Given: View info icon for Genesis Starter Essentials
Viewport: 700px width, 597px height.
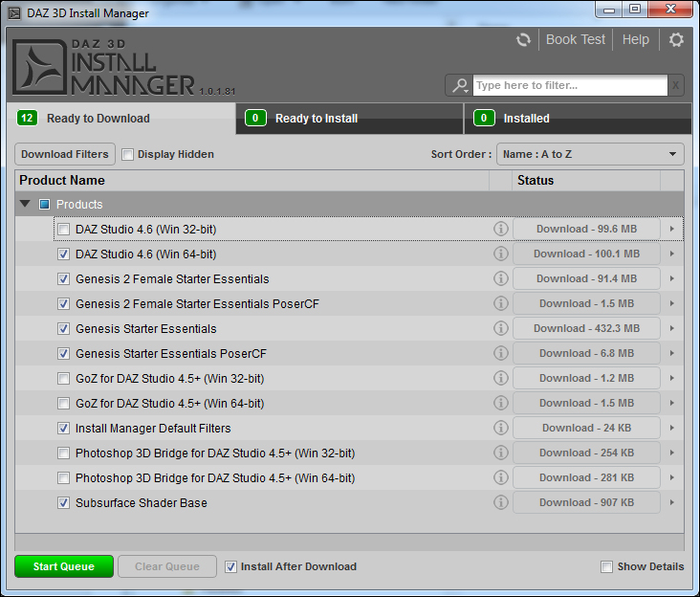Looking at the screenshot, I should click(x=500, y=328).
